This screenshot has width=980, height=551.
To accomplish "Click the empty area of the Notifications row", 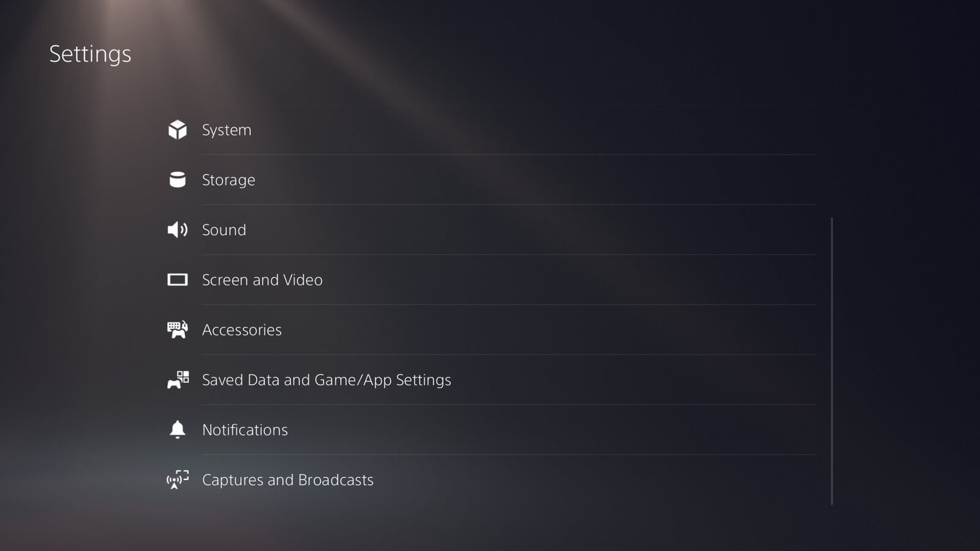I will point(551,430).
